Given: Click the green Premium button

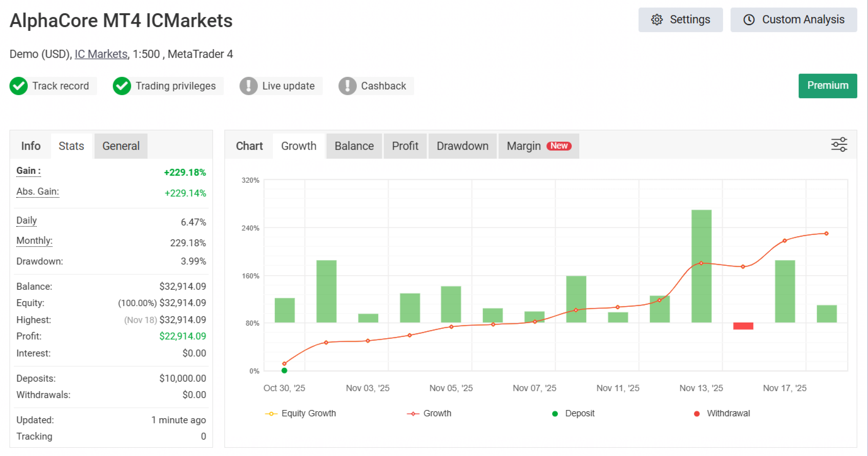Looking at the screenshot, I should pyautogui.click(x=828, y=86).
